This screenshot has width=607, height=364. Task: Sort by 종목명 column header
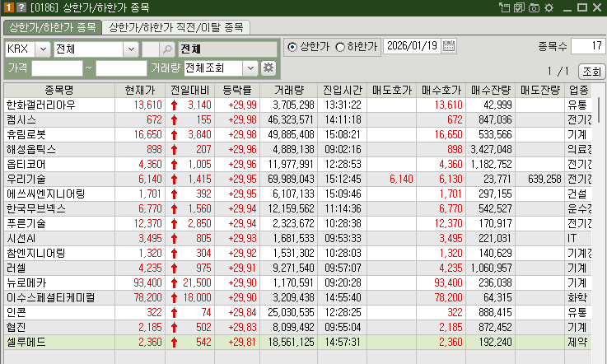59,91
